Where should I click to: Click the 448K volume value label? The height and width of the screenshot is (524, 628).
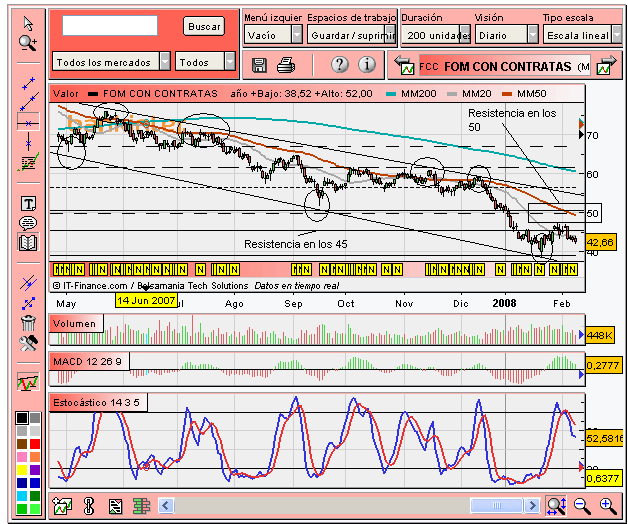(600, 335)
